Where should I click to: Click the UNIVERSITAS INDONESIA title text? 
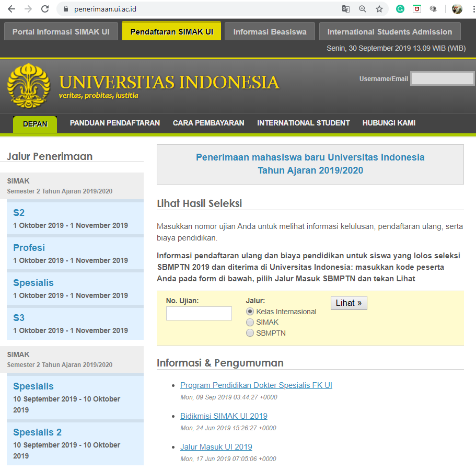169,82
